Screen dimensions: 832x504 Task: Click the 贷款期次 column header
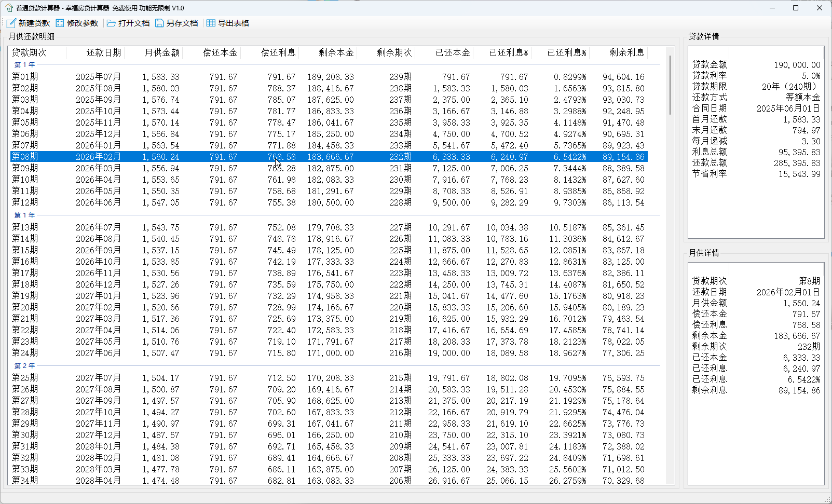37,52
